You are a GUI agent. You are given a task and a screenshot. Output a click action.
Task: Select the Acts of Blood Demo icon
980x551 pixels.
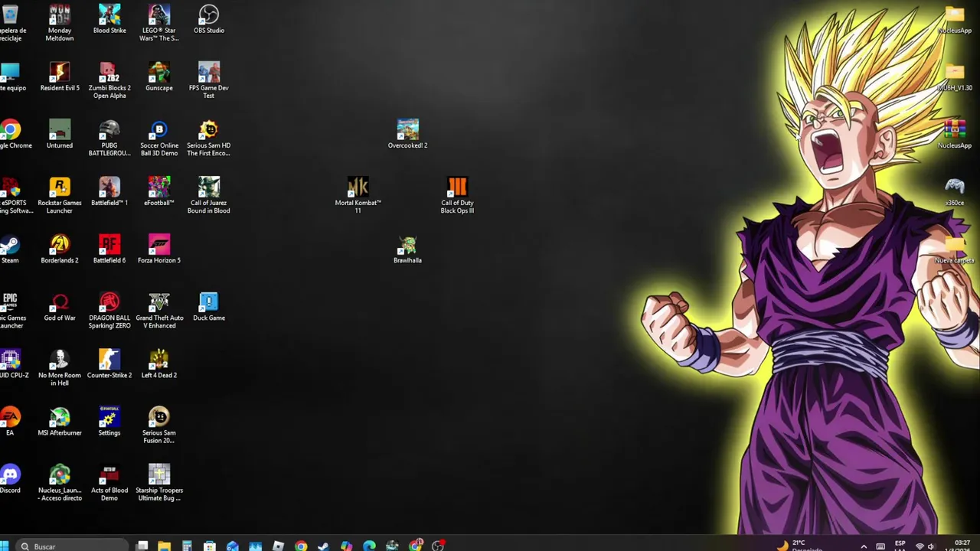109,482
